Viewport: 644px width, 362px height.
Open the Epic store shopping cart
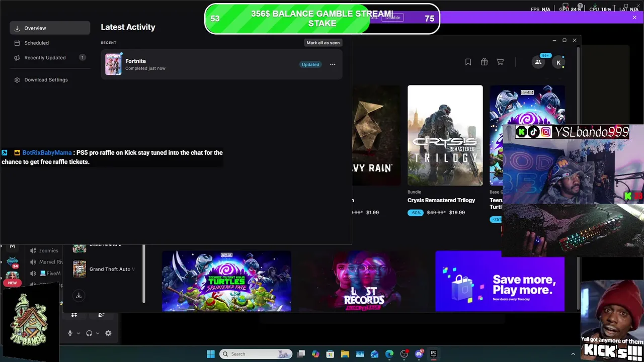[x=500, y=62]
